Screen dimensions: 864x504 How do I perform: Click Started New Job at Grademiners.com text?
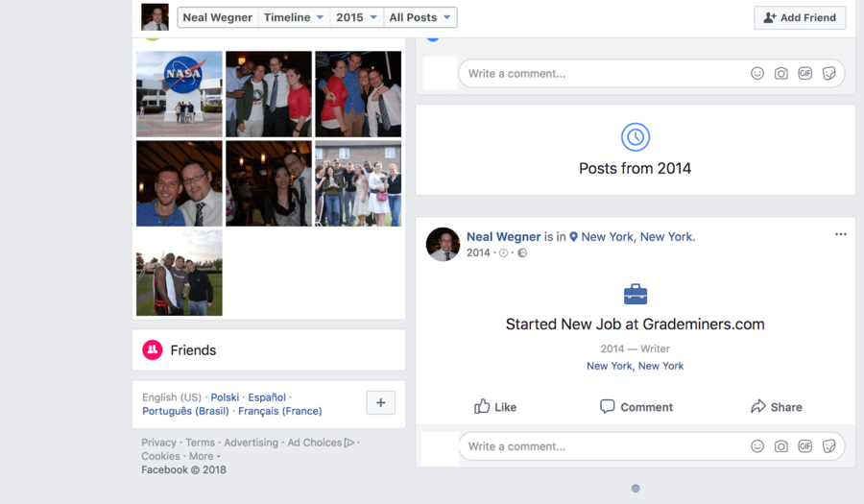coord(635,324)
